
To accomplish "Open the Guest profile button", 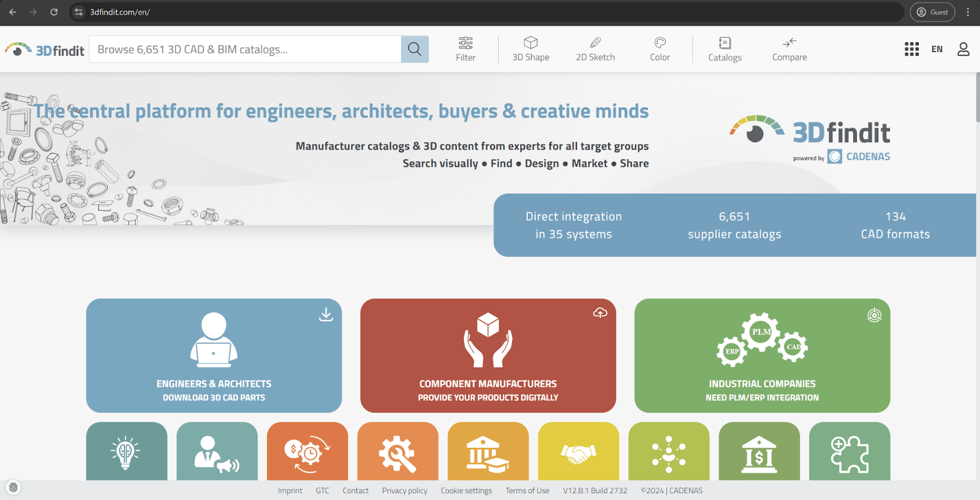I will coord(932,12).
